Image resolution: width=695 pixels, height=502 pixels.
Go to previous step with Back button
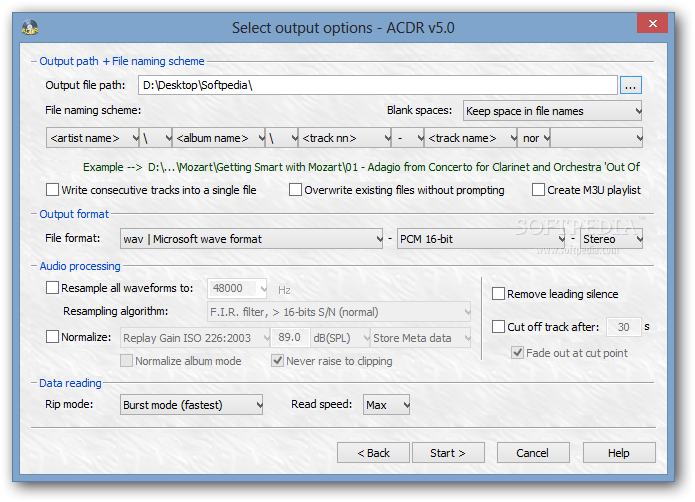tap(373, 453)
